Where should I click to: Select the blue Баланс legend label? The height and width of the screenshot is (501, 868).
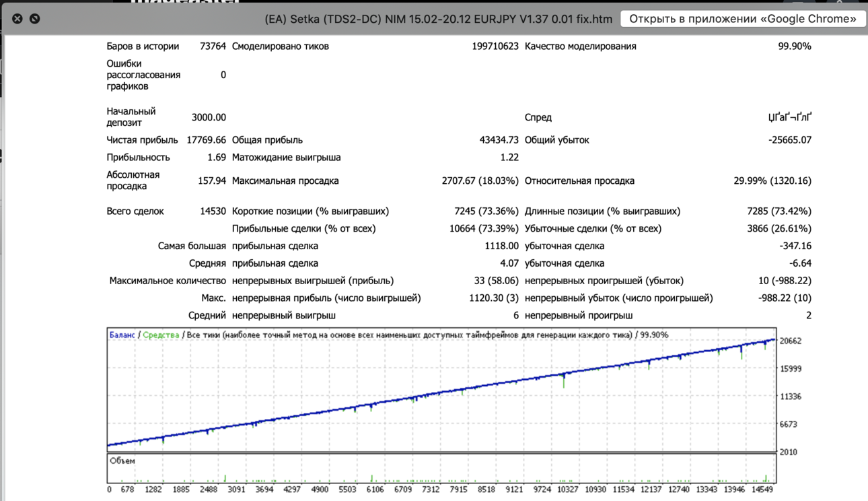pos(122,335)
